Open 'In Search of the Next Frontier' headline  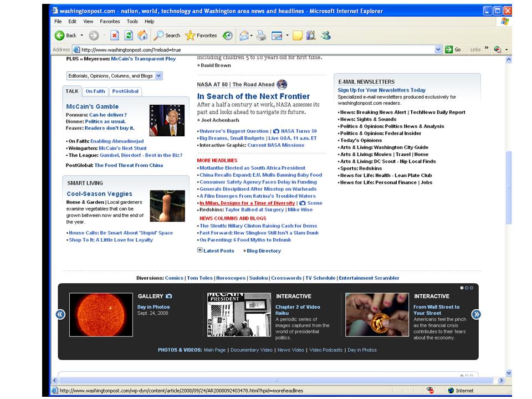click(253, 96)
